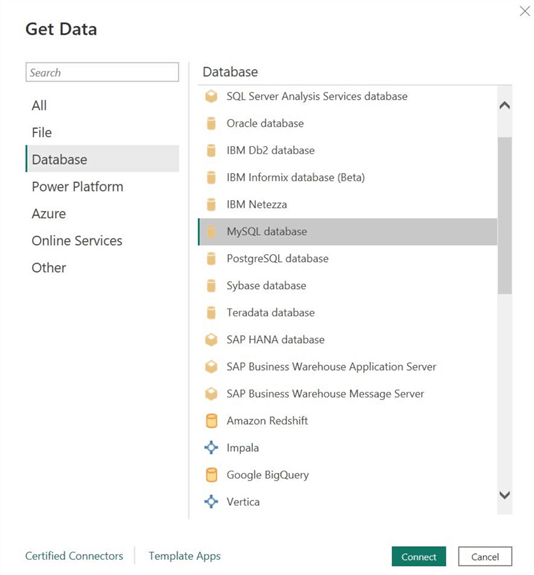534x575 pixels.
Task: Select Amazon Redshift entry
Action: (x=348, y=421)
